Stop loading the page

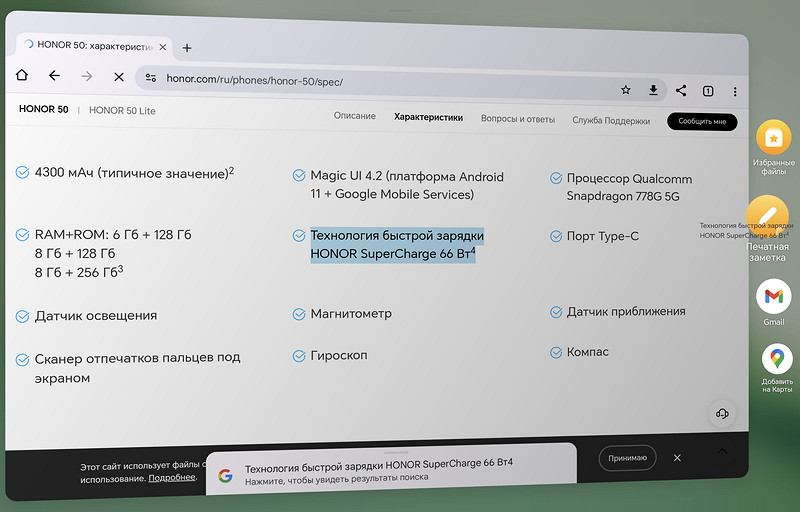[x=117, y=77]
